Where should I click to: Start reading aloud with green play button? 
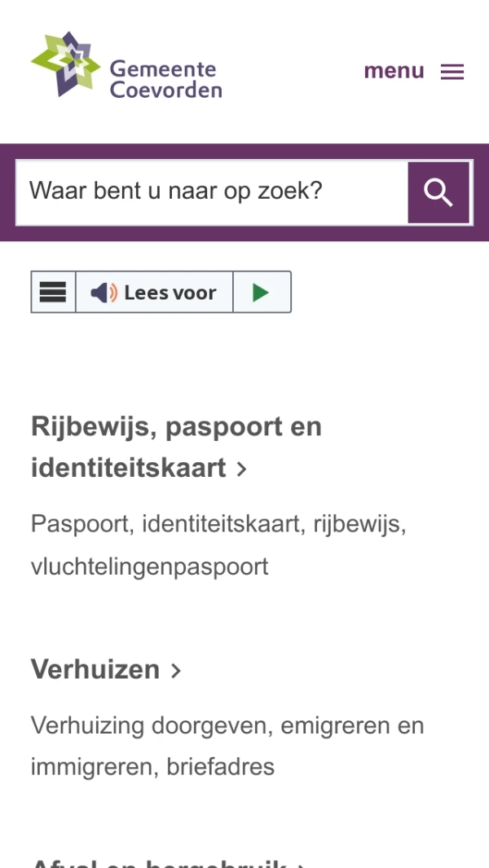click(262, 292)
